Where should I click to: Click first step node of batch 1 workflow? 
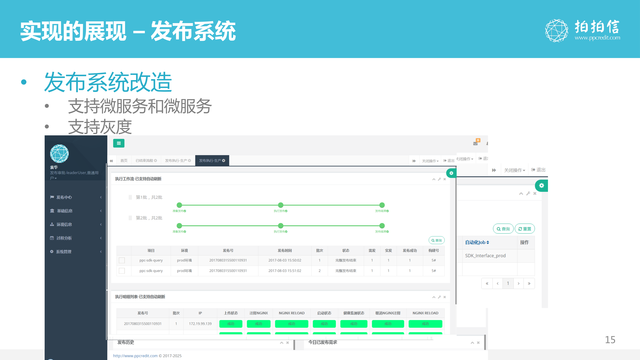point(179,205)
